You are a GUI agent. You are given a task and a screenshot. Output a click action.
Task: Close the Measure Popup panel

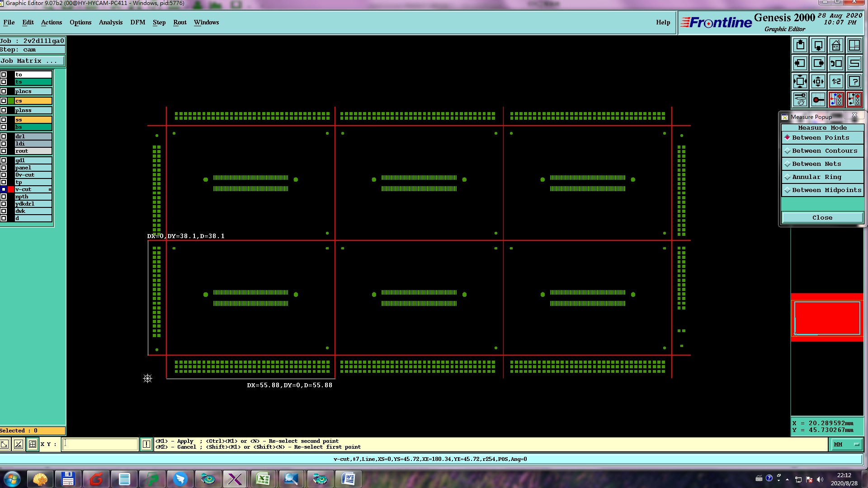coord(822,218)
